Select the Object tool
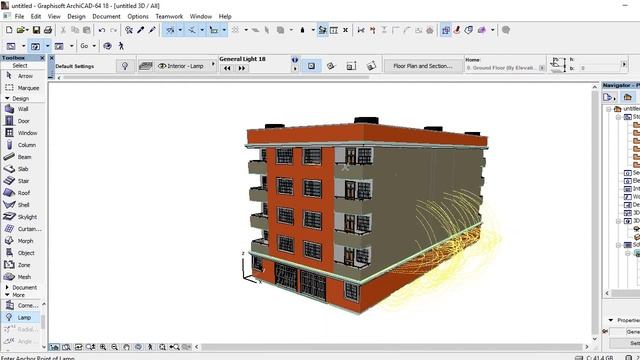The height and width of the screenshot is (360, 640). 23,253
